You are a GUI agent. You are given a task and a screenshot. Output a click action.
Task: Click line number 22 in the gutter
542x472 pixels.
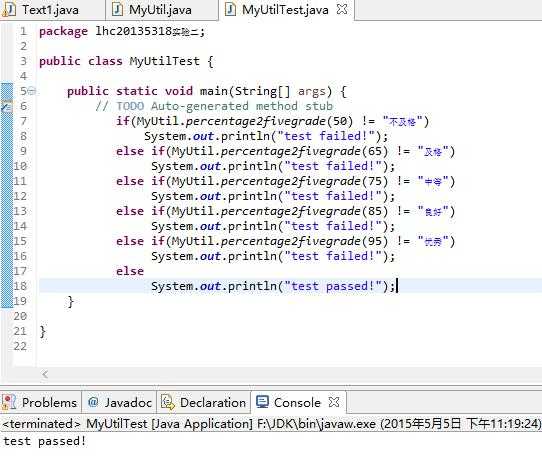tap(20, 346)
